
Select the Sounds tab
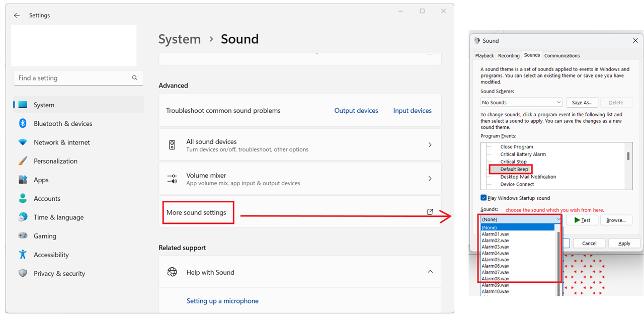[532, 55]
